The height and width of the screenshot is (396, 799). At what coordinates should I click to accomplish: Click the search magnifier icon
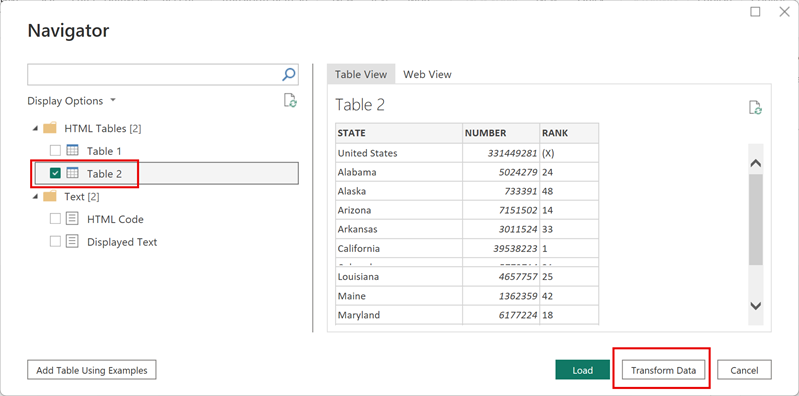tap(288, 74)
